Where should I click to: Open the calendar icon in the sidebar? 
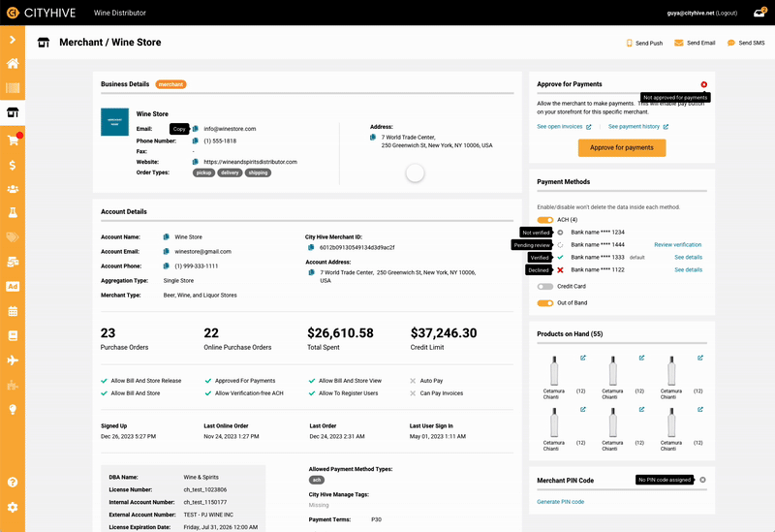pos(13,311)
